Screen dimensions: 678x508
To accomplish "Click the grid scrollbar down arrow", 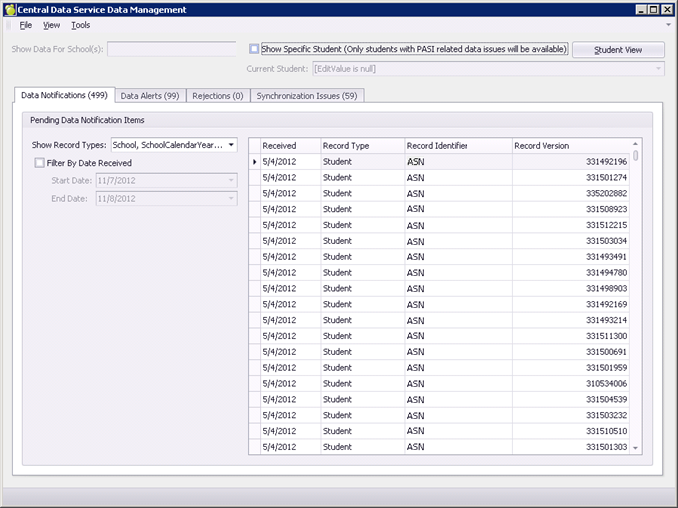I will 636,448.
